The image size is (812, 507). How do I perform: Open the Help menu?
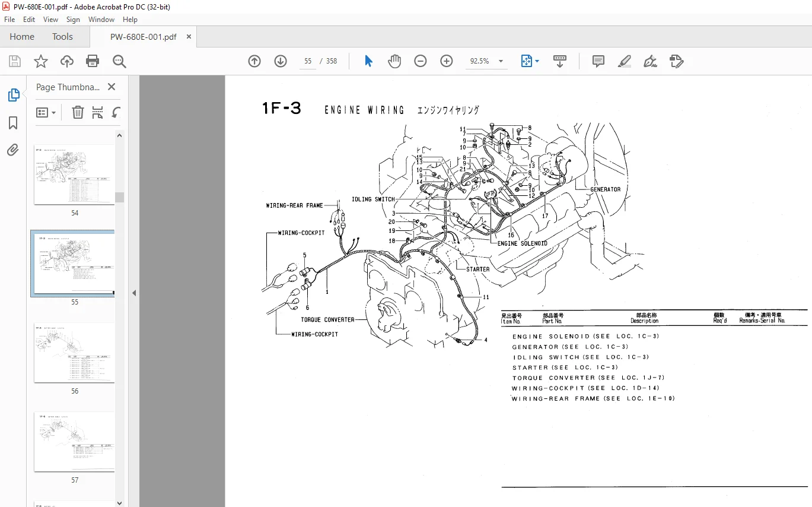click(130, 20)
